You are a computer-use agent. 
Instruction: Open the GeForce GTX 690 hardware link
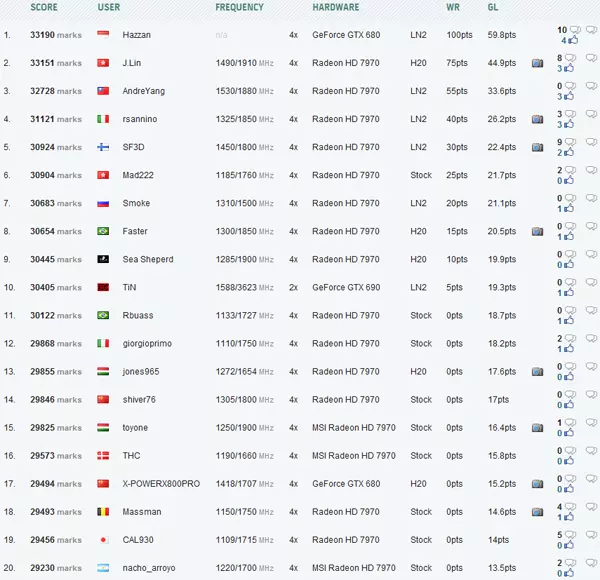(x=346, y=287)
